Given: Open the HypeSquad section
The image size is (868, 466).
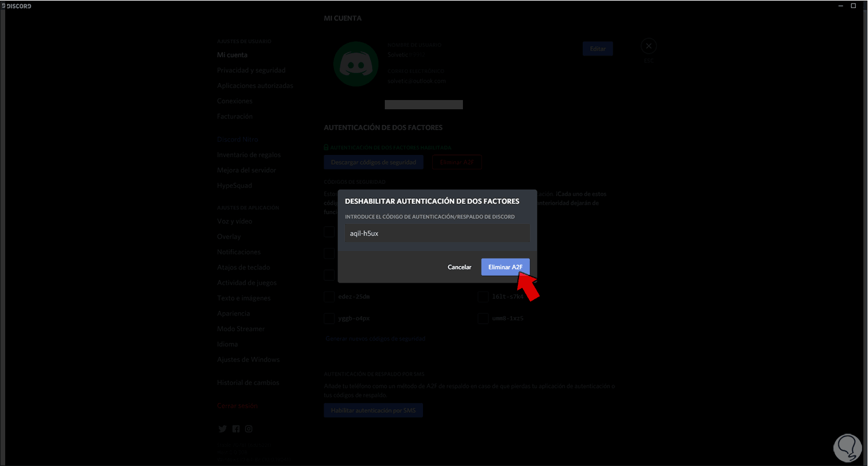Looking at the screenshot, I should point(234,186).
